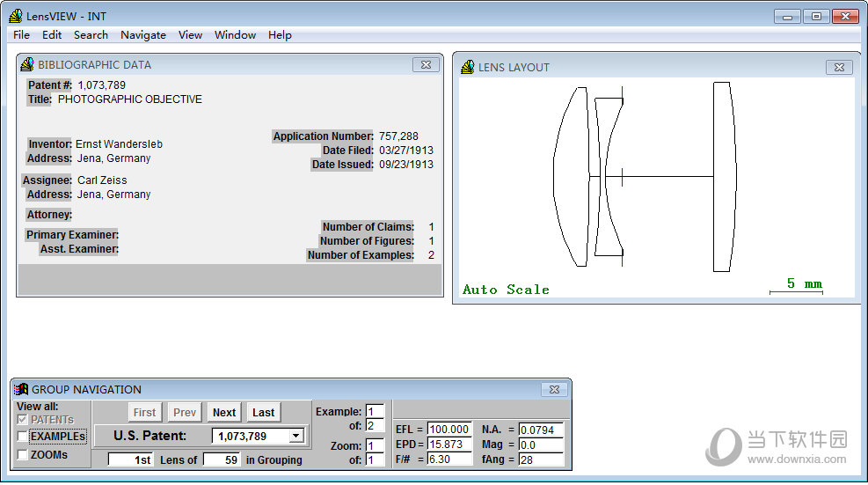This screenshot has width=868, height=485.
Task: Click the EPD value field
Action: 449,444
